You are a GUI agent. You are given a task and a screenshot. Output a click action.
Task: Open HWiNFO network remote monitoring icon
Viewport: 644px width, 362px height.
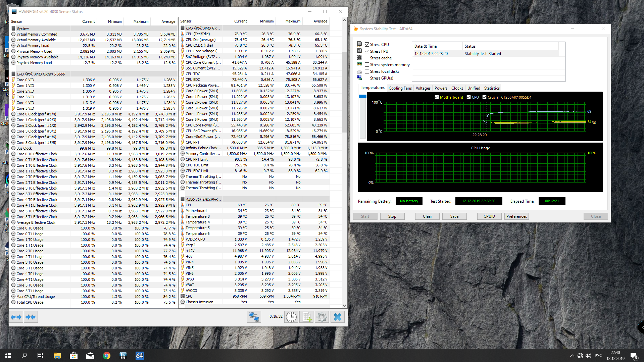click(x=254, y=317)
